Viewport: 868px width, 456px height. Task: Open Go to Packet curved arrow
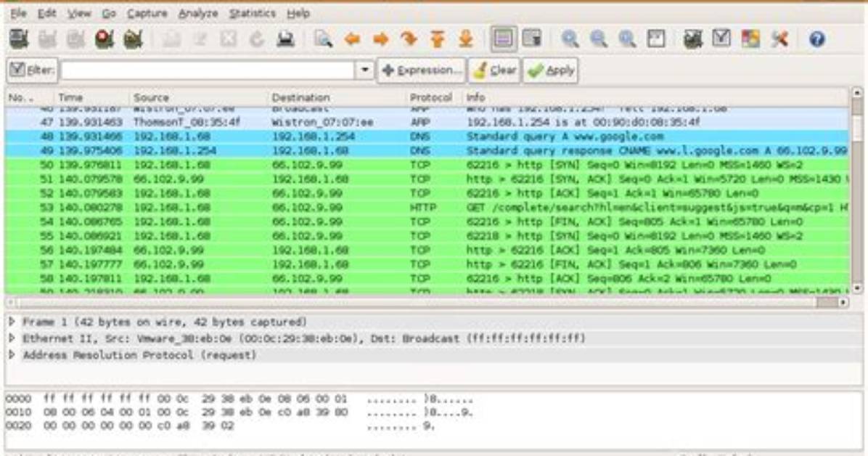coord(409,38)
